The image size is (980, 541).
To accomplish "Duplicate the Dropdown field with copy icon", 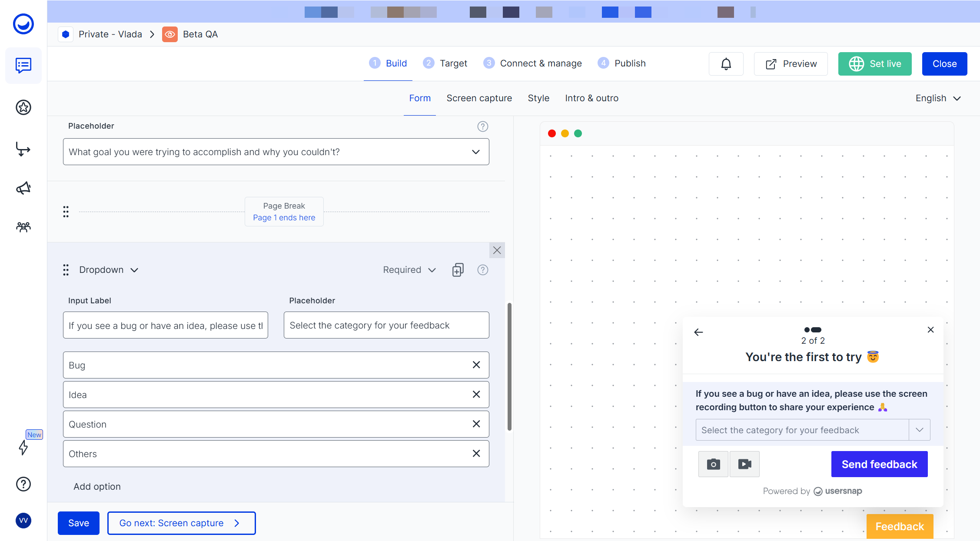I will [x=458, y=270].
